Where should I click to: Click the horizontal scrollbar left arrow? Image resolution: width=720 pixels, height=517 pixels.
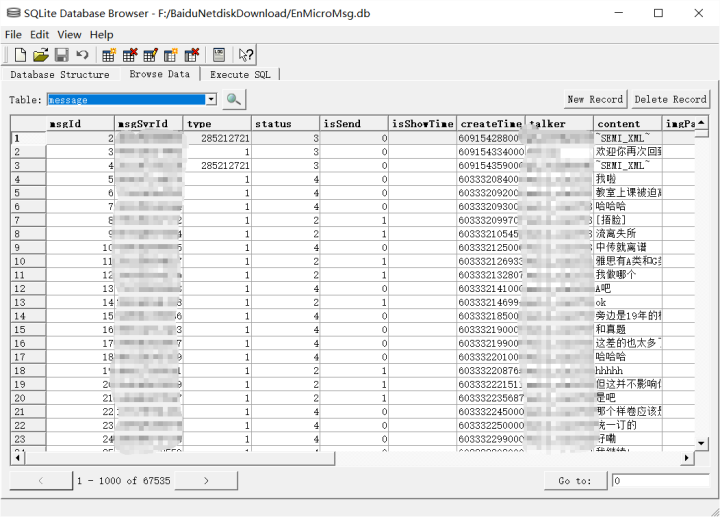point(17,458)
